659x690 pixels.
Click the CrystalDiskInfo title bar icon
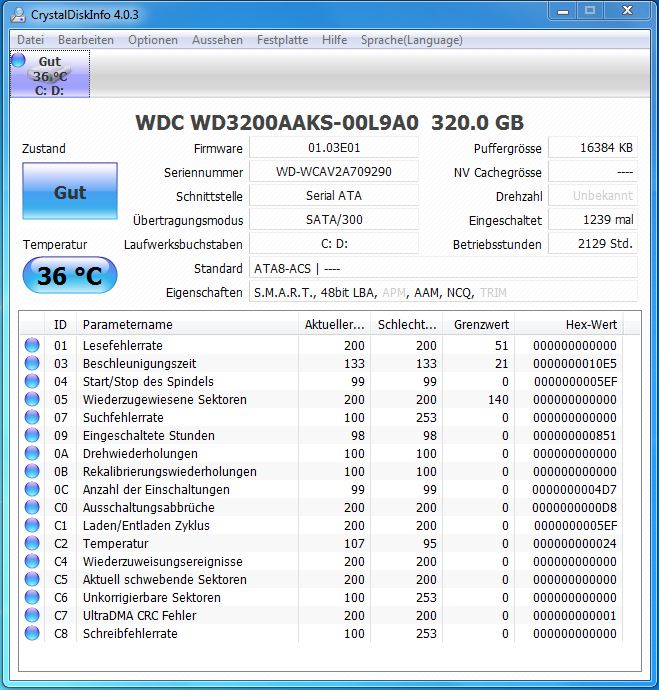click(18, 15)
